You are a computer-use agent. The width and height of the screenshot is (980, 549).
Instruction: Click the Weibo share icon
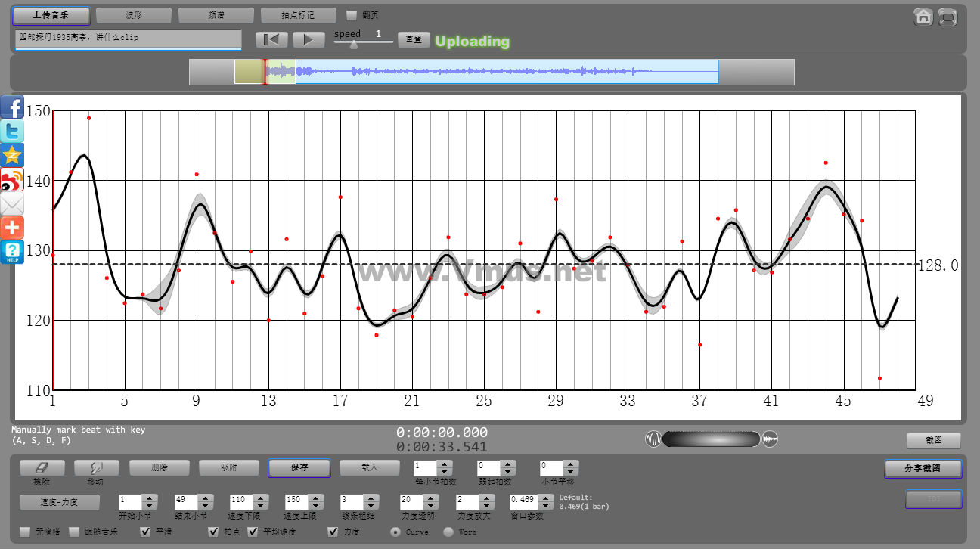click(12, 179)
